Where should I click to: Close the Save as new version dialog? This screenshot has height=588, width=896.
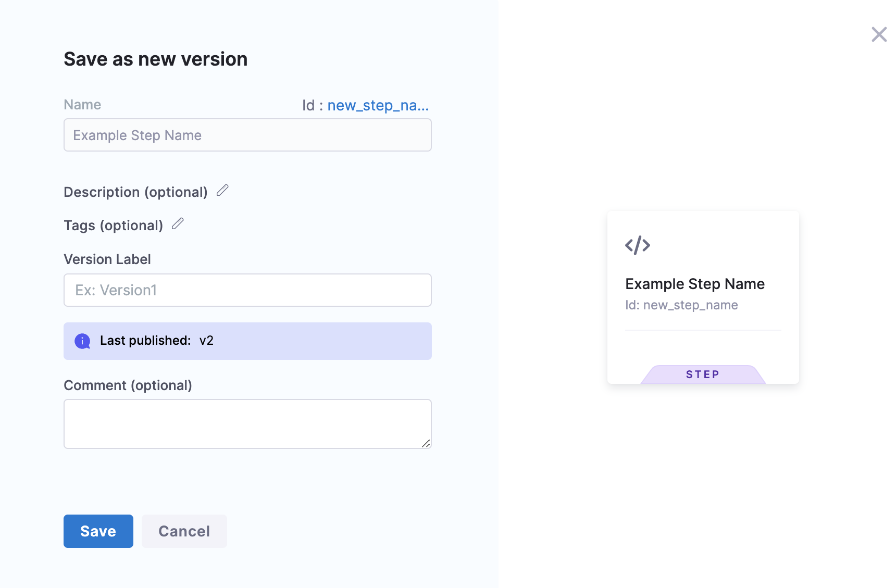click(x=879, y=35)
